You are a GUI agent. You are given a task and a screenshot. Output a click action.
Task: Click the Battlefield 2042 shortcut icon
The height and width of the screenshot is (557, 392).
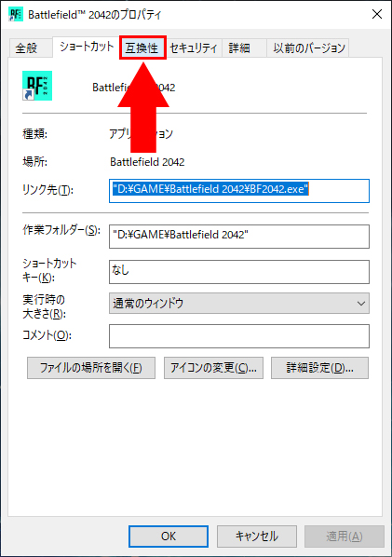[37, 86]
